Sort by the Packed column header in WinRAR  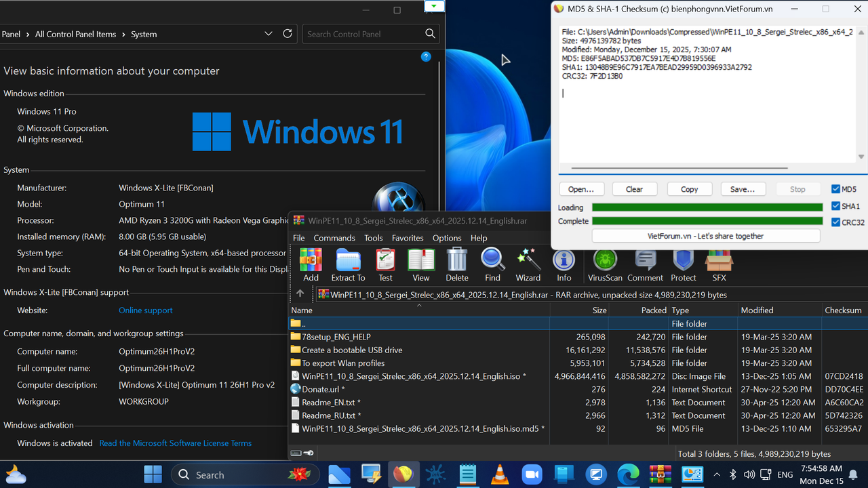(639, 310)
